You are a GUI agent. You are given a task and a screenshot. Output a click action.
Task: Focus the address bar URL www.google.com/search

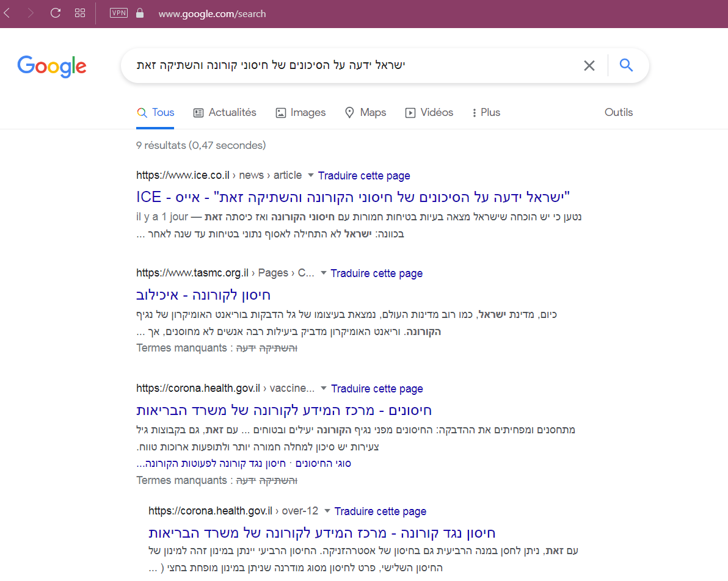[x=212, y=14]
